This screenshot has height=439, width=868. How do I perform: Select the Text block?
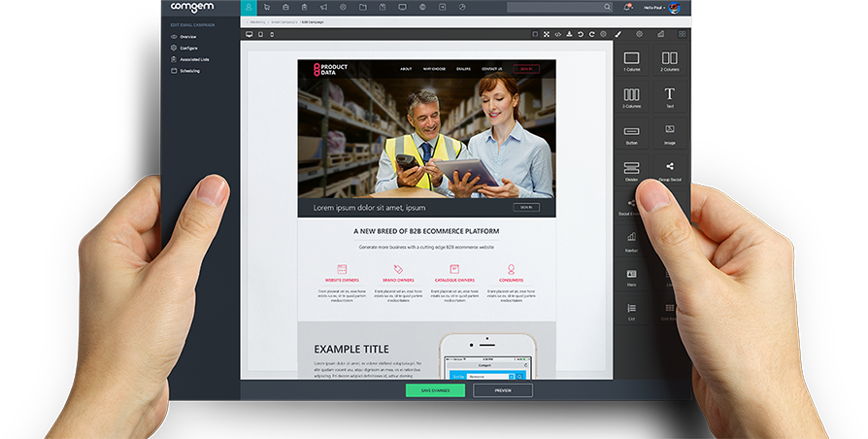coord(670,97)
